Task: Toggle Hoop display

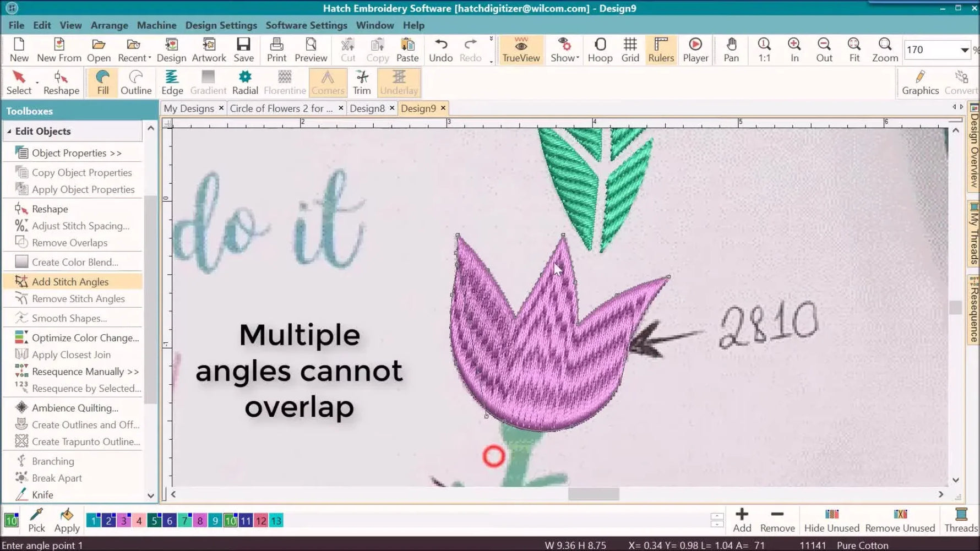Action: 600,50
